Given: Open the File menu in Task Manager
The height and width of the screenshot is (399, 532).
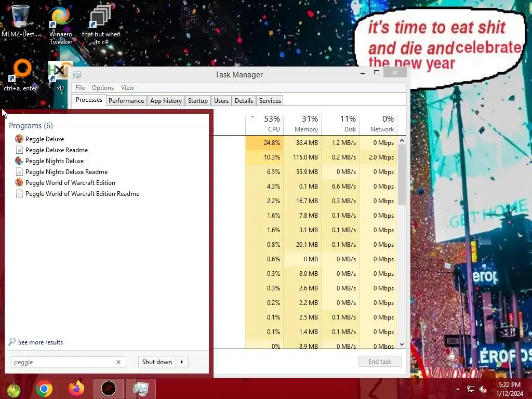Looking at the screenshot, I should pyautogui.click(x=80, y=87).
